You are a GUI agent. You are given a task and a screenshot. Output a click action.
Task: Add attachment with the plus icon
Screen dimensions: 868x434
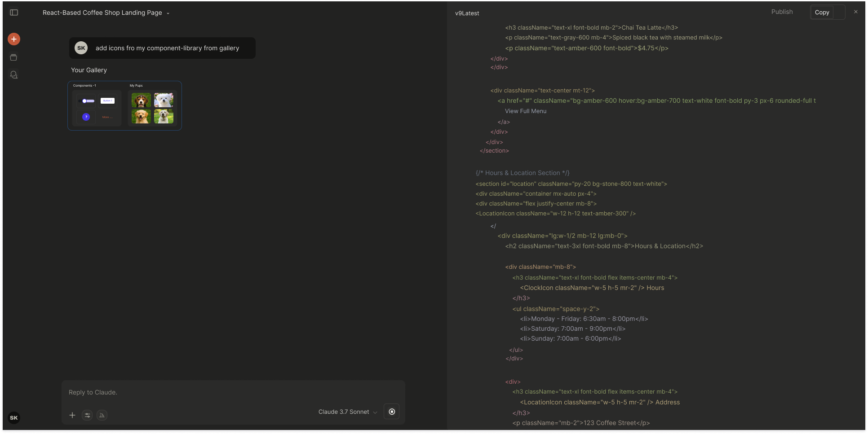pyautogui.click(x=72, y=415)
